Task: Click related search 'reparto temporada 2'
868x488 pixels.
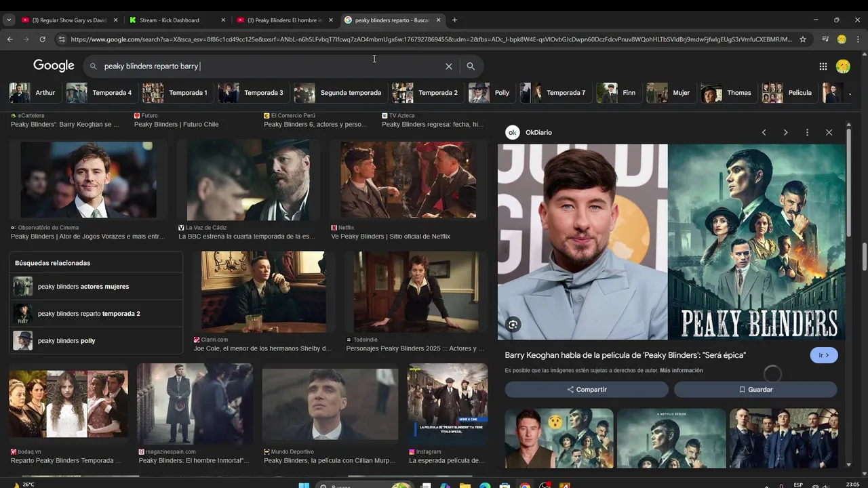Action: tap(96, 314)
